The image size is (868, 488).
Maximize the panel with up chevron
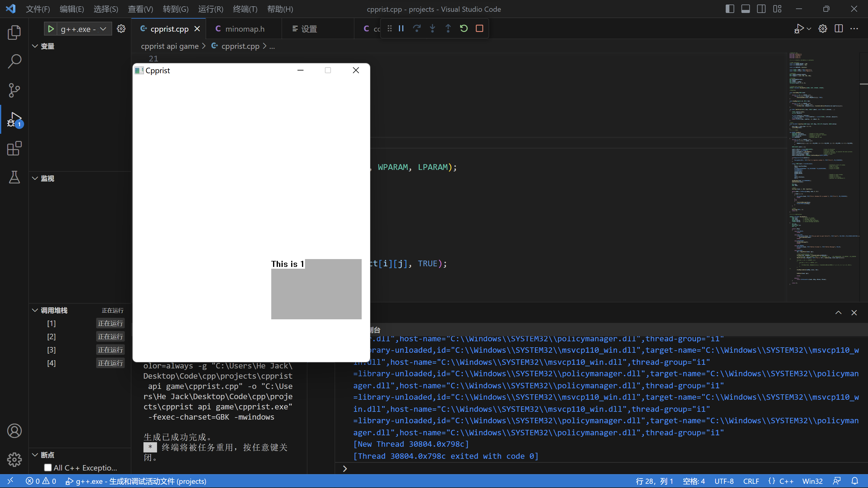point(838,313)
